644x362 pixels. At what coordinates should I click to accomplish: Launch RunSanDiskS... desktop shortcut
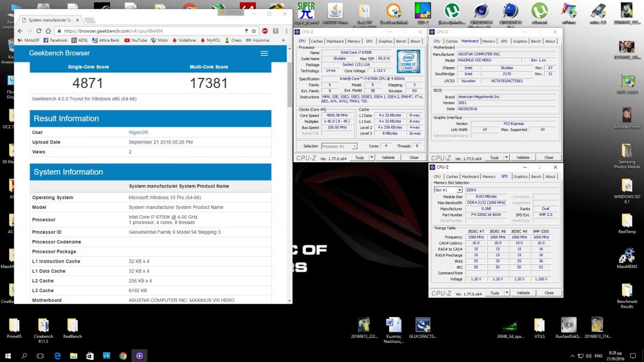click(568, 328)
